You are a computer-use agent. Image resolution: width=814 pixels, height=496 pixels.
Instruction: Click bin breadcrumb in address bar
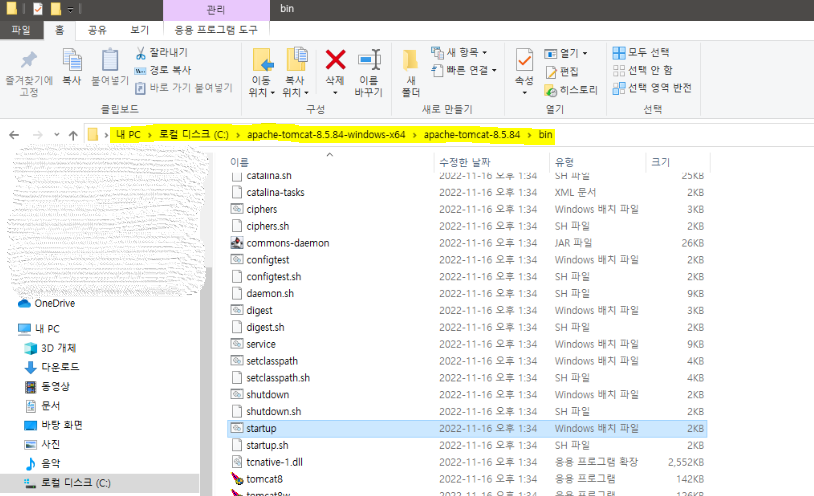(x=545, y=135)
